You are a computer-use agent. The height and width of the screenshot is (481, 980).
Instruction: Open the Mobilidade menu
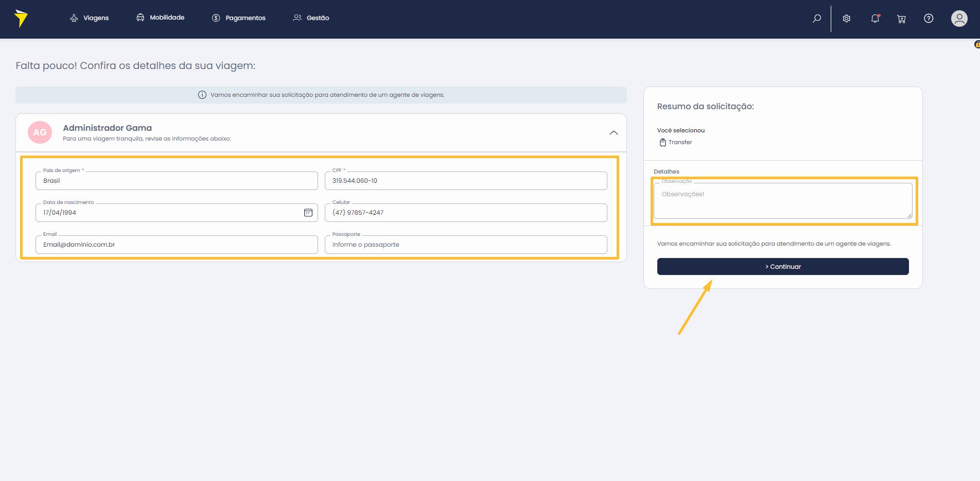tap(160, 18)
